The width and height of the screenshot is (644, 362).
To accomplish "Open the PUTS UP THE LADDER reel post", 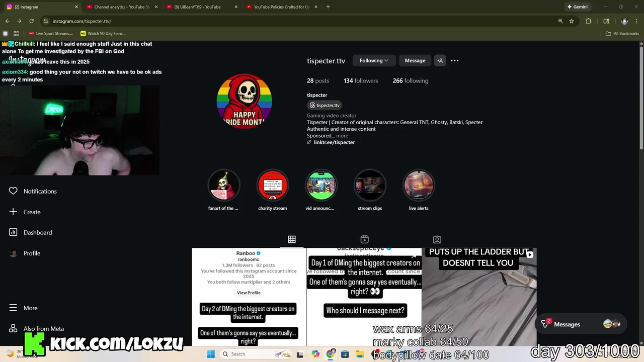I will point(479,297).
